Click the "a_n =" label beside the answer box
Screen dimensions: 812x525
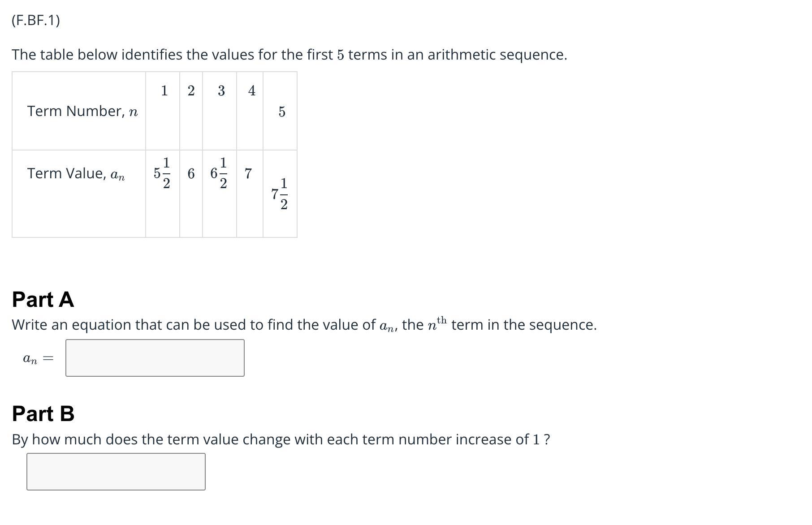pyautogui.click(x=38, y=358)
